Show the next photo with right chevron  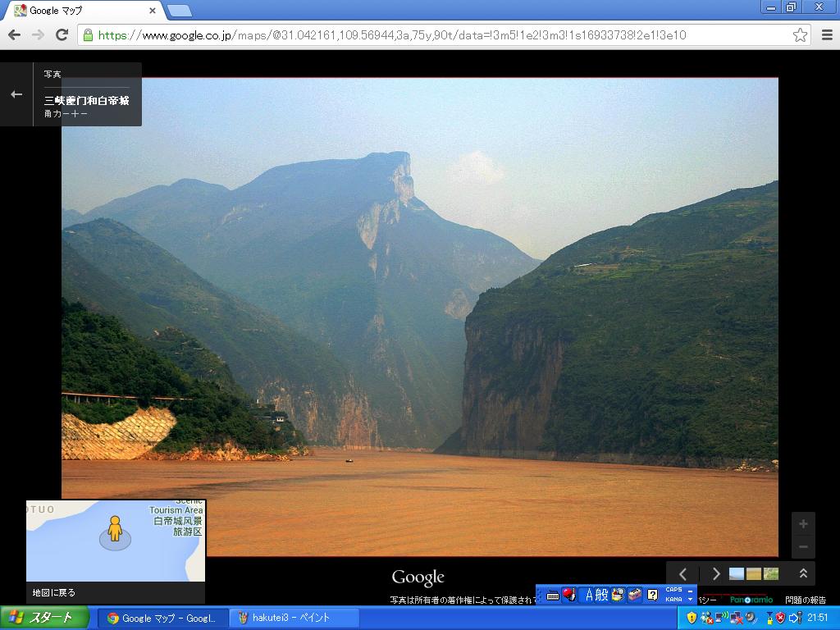(x=716, y=573)
